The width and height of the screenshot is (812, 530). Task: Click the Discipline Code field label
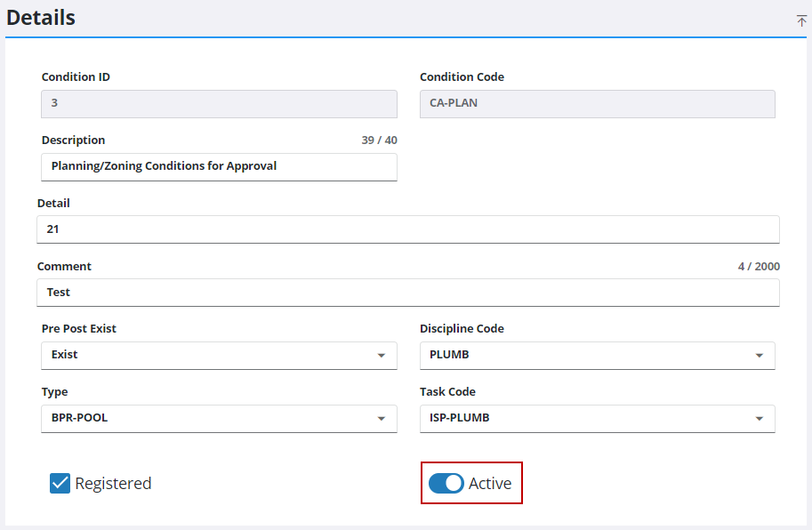tap(462, 329)
